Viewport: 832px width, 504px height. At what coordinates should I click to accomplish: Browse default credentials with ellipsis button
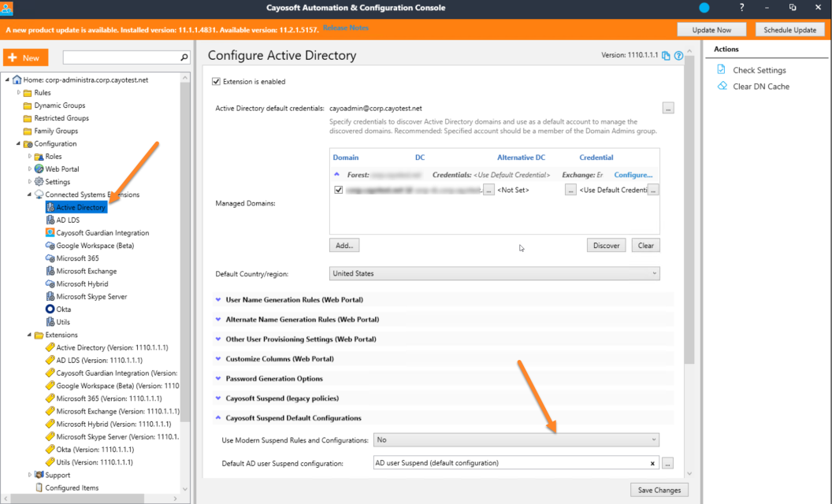[668, 108]
